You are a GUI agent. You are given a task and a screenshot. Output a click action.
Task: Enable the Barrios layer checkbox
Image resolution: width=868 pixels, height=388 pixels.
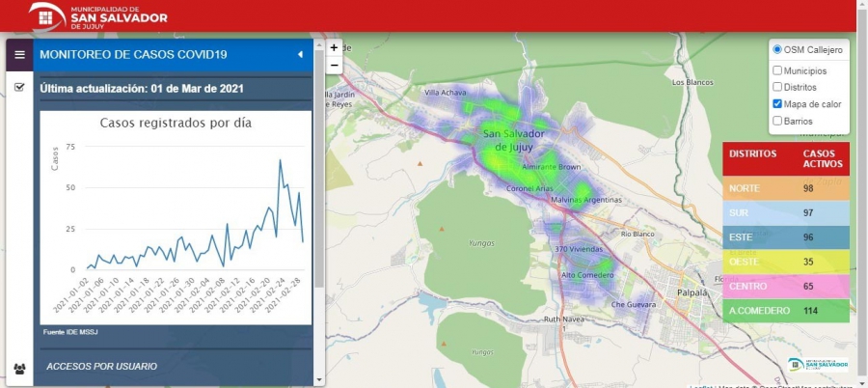click(777, 122)
